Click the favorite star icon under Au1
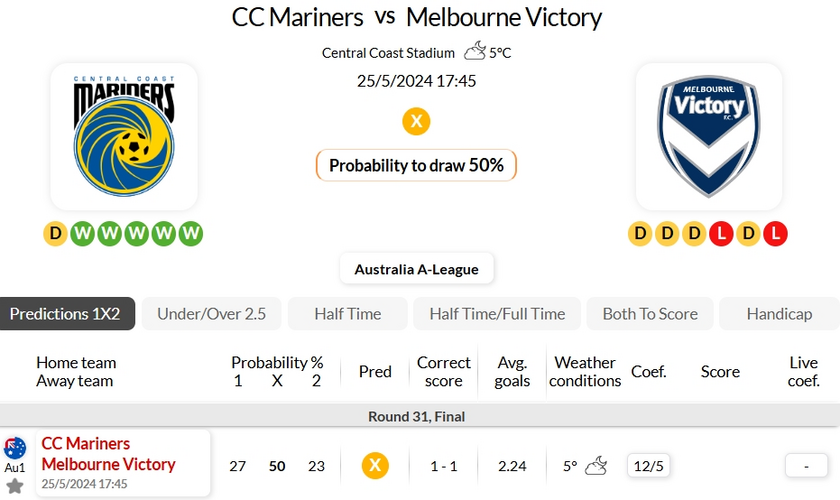This screenshot has height=500, width=840. [15, 486]
